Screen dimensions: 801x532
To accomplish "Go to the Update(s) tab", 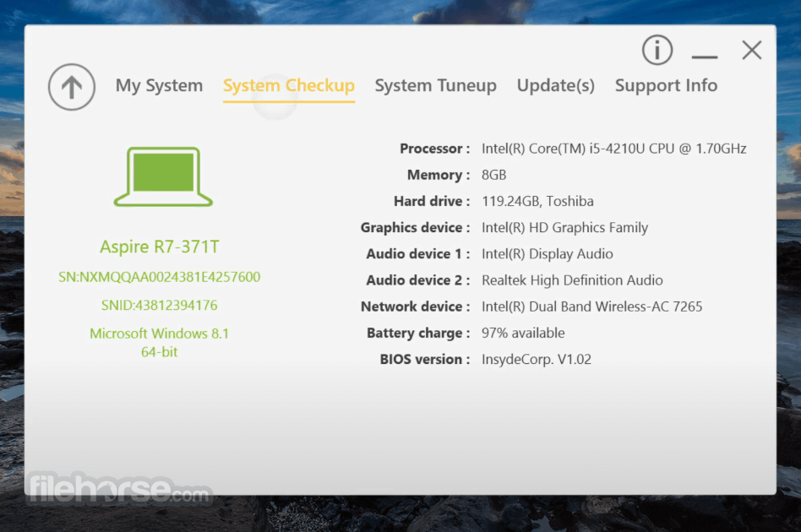I will pyautogui.click(x=556, y=85).
